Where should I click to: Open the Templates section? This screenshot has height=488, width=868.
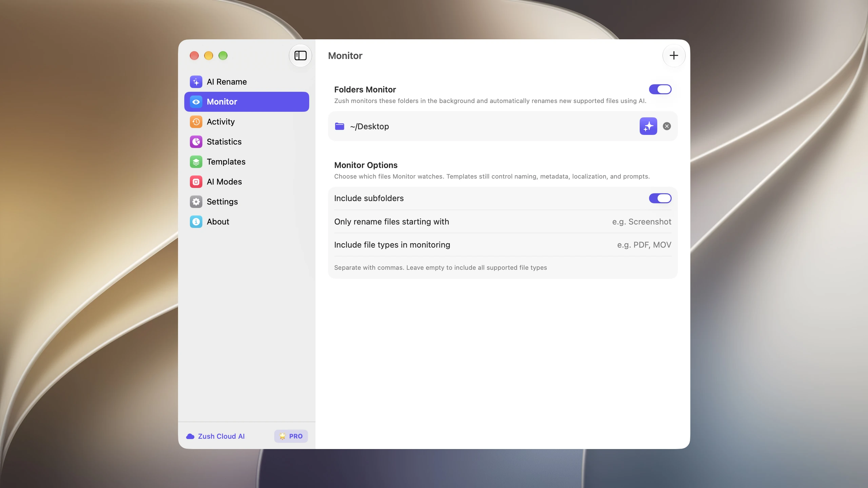[x=246, y=162]
